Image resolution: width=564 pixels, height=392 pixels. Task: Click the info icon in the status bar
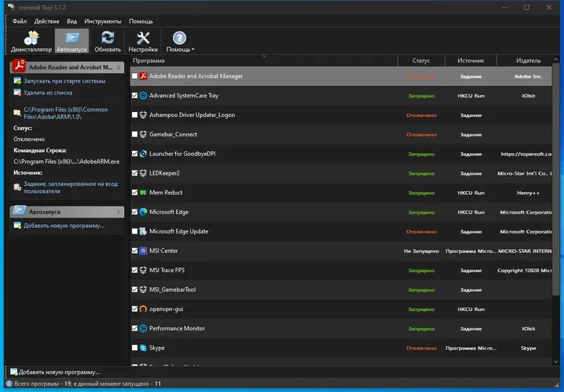(x=9, y=384)
